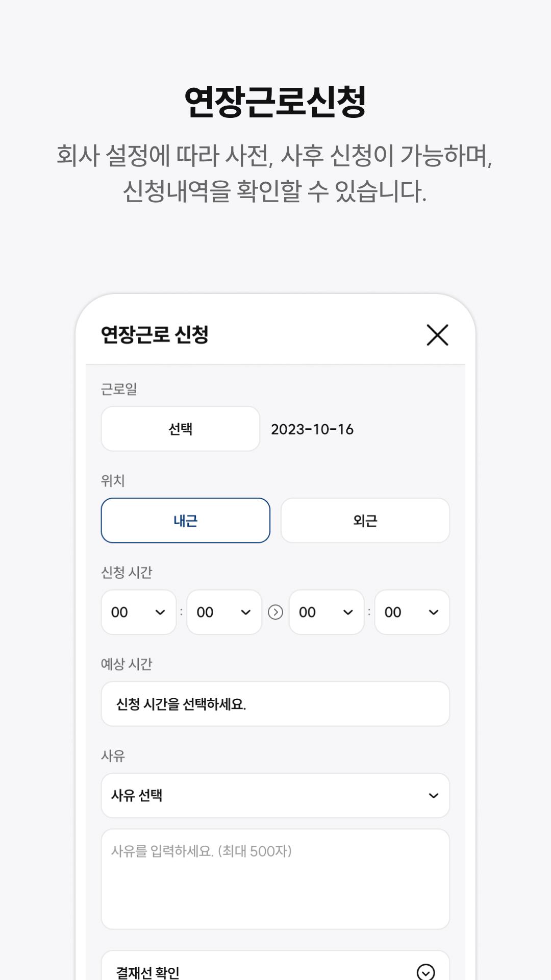Click the end hour chevron arrow
This screenshot has height=980, width=551.
pyautogui.click(x=348, y=612)
